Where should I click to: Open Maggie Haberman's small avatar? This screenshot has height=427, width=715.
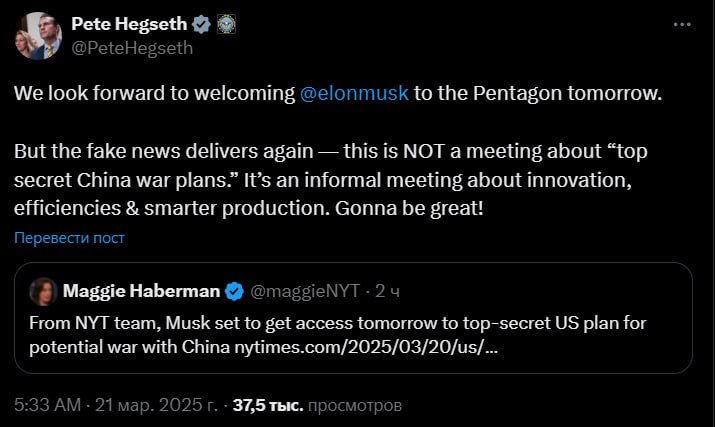(x=44, y=291)
